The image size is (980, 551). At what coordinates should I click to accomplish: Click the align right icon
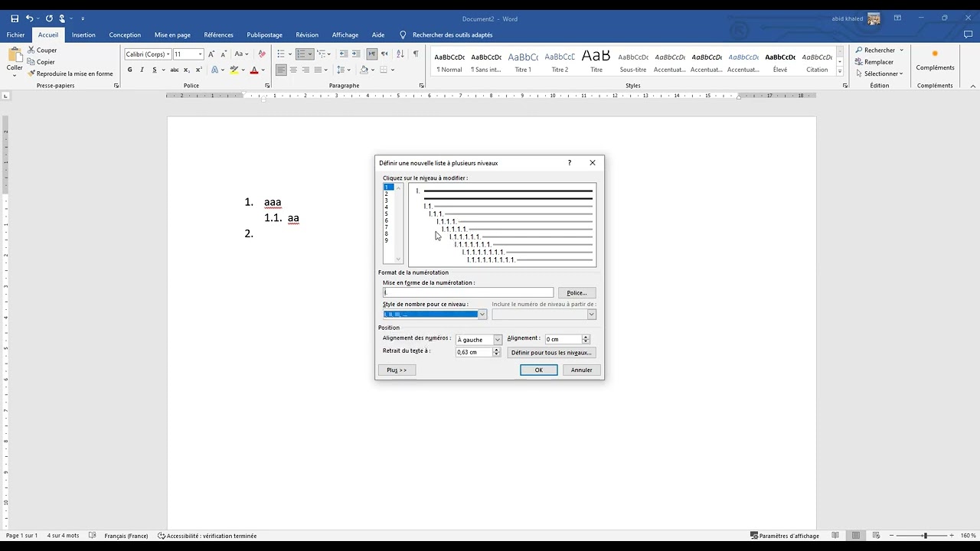pos(305,70)
